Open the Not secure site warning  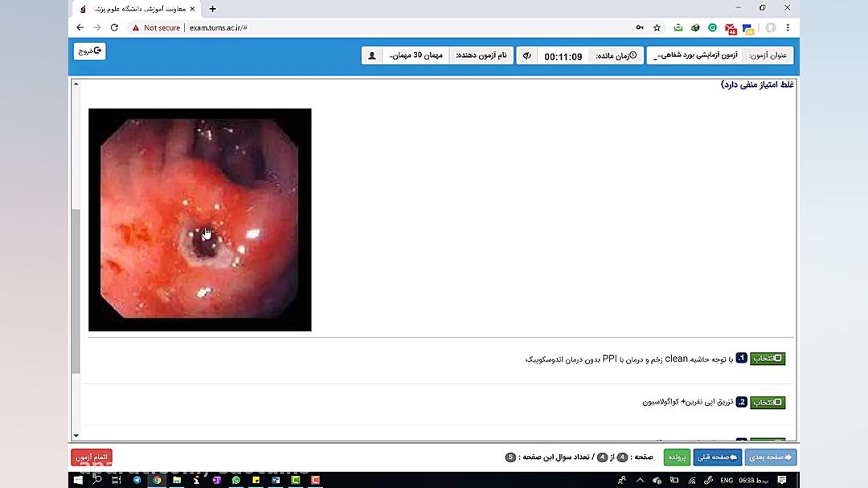pos(156,27)
